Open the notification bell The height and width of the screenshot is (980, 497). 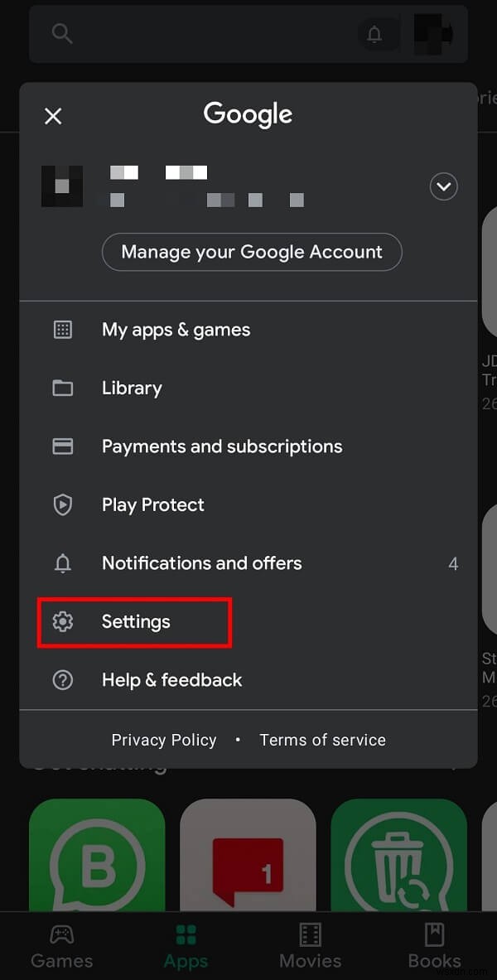[x=375, y=34]
